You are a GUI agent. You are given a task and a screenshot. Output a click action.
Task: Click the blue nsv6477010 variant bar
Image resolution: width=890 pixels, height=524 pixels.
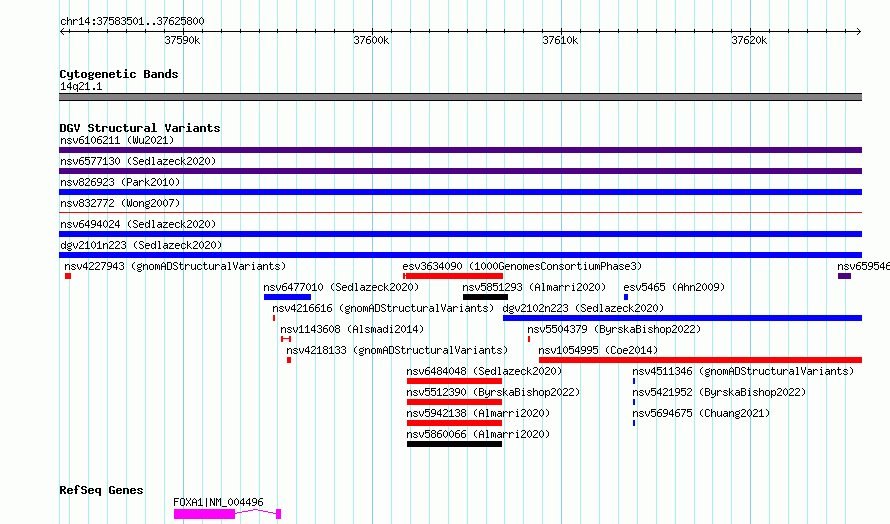[287, 297]
